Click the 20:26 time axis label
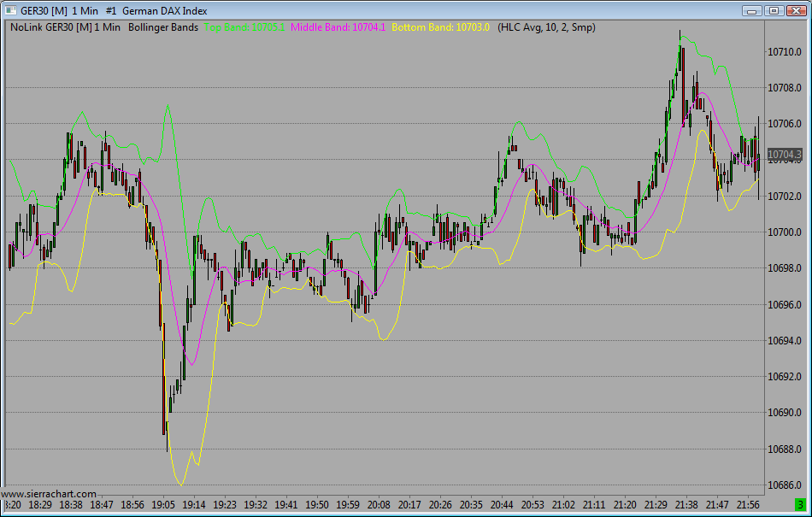Viewport: 812px width, 517px height. (440, 504)
